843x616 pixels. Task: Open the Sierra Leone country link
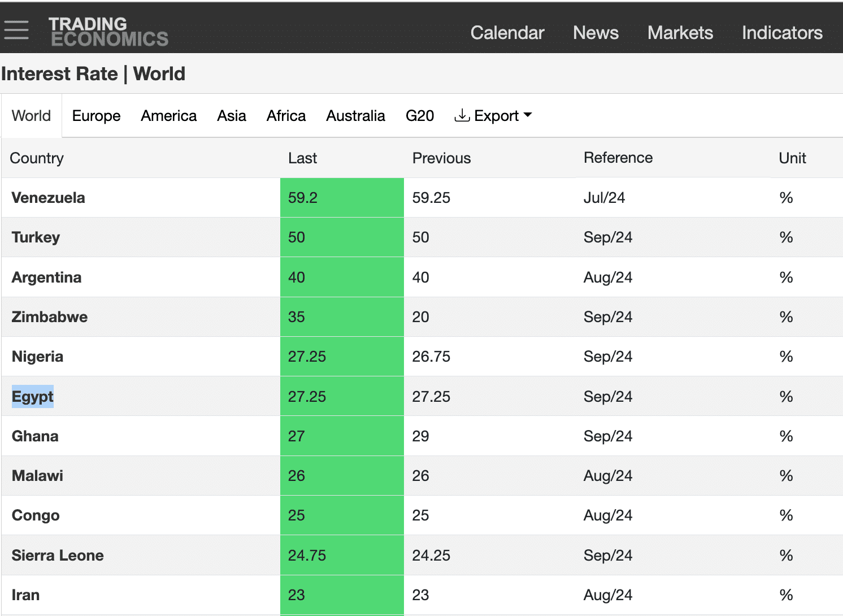(x=58, y=556)
